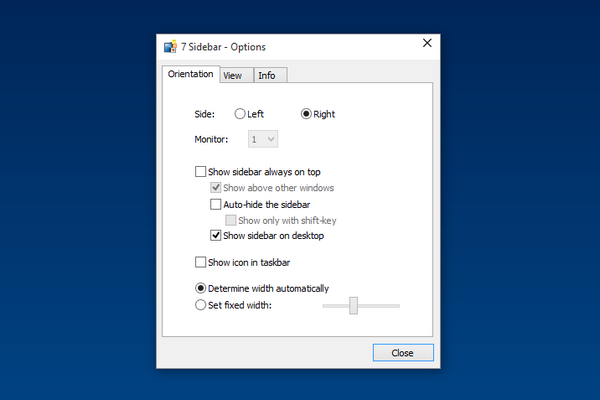The width and height of the screenshot is (600, 400).
Task: Click the right end of the width slider track
Action: coord(397,305)
